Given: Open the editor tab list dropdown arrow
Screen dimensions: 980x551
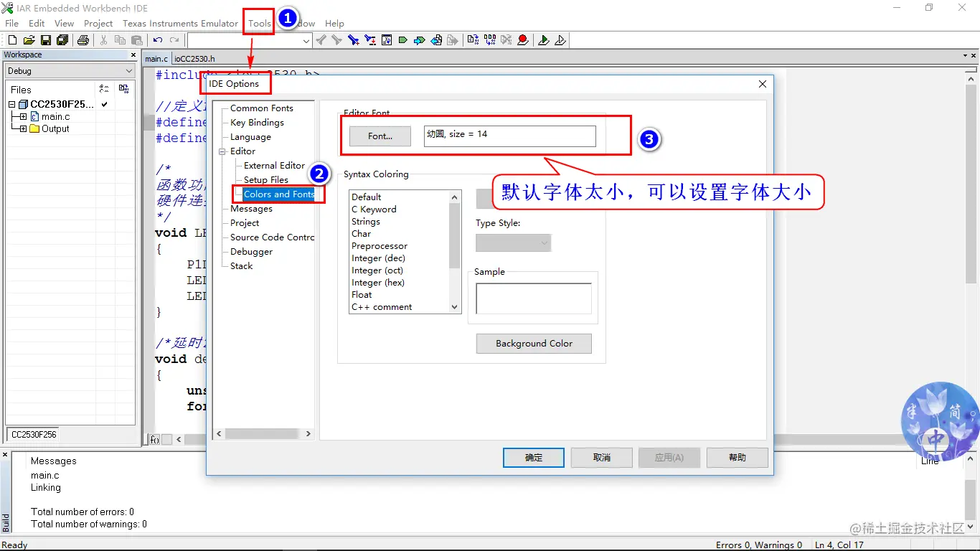Looking at the screenshot, I should point(966,56).
